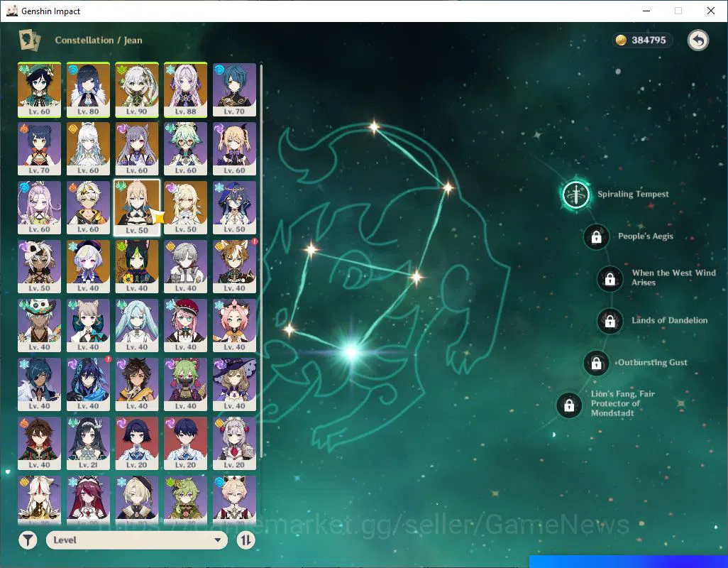Select Jean's highlighted Lv. 50 portrait
This screenshot has width=728, height=568.
(137, 207)
